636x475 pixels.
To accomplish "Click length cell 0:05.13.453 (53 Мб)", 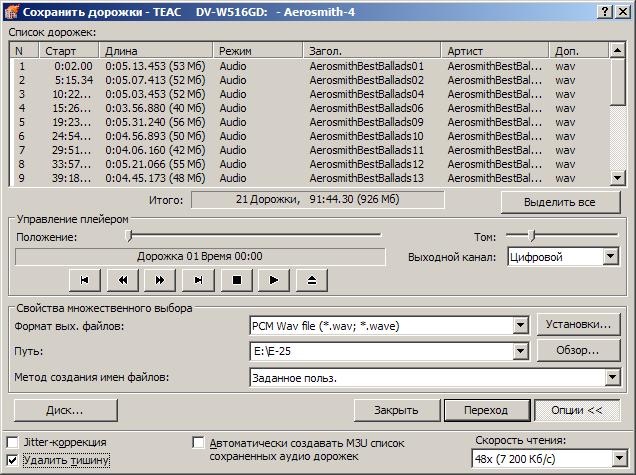I will (155, 66).
